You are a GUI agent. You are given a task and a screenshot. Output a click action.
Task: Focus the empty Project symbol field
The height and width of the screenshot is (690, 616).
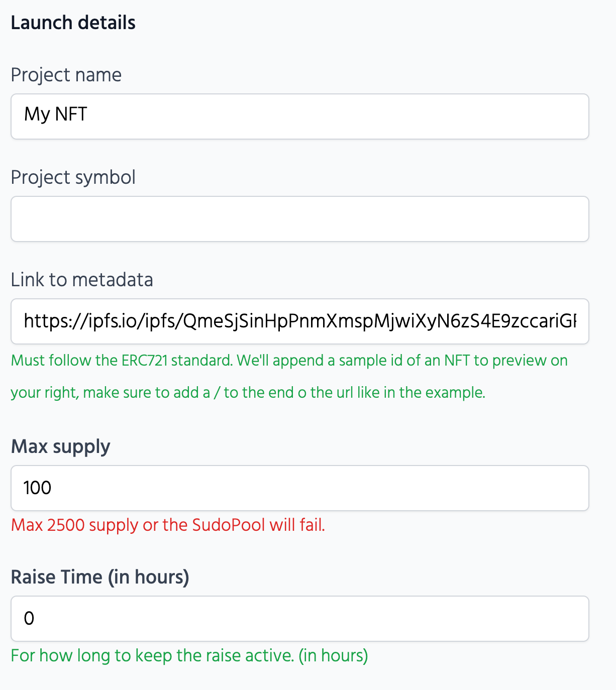299,219
